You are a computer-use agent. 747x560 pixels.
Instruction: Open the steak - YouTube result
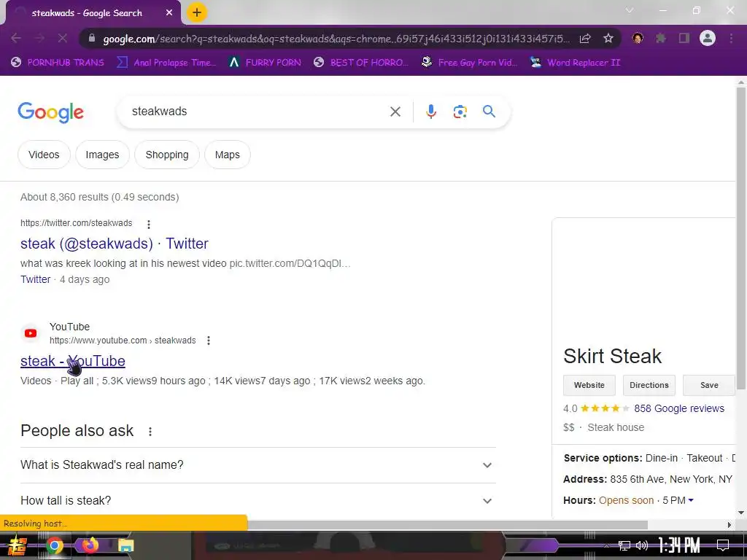point(73,361)
